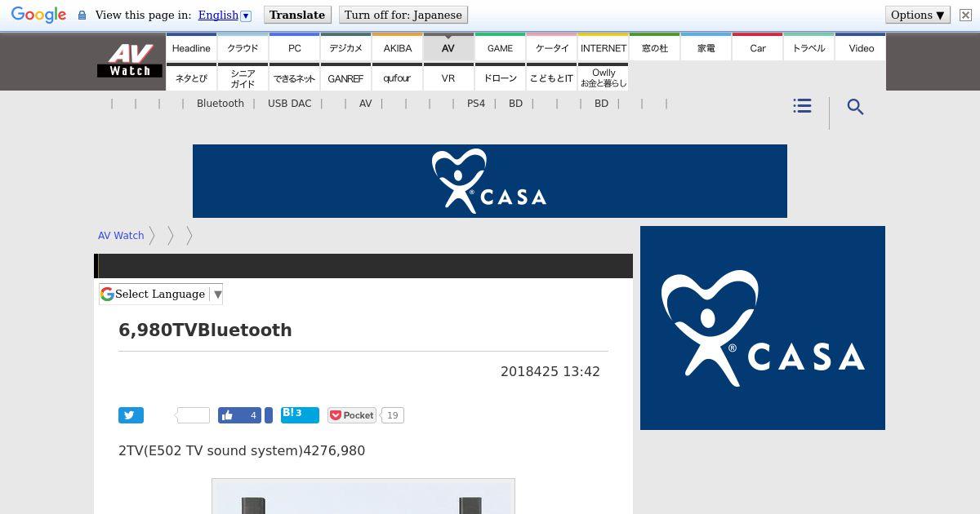Turn off translation for Japanese
The height and width of the screenshot is (514, 980).
coord(403,15)
